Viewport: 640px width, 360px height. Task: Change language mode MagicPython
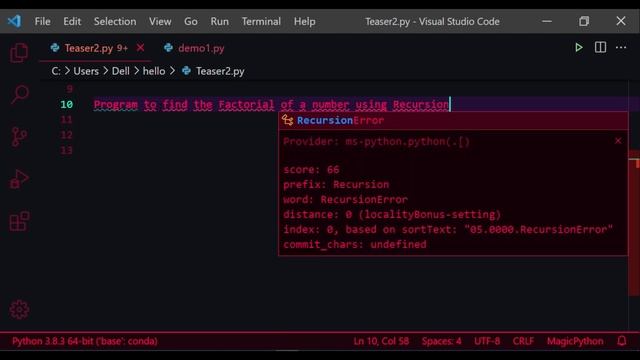tap(575, 341)
